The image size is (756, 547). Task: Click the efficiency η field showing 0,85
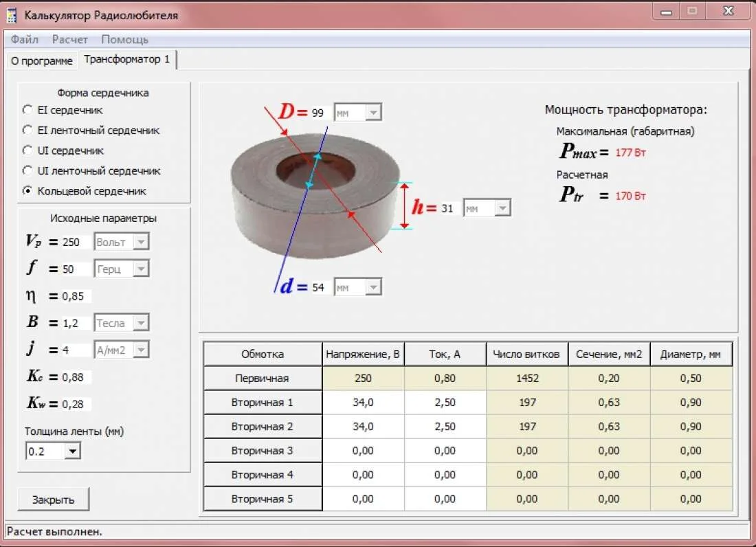(x=76, y=296)
